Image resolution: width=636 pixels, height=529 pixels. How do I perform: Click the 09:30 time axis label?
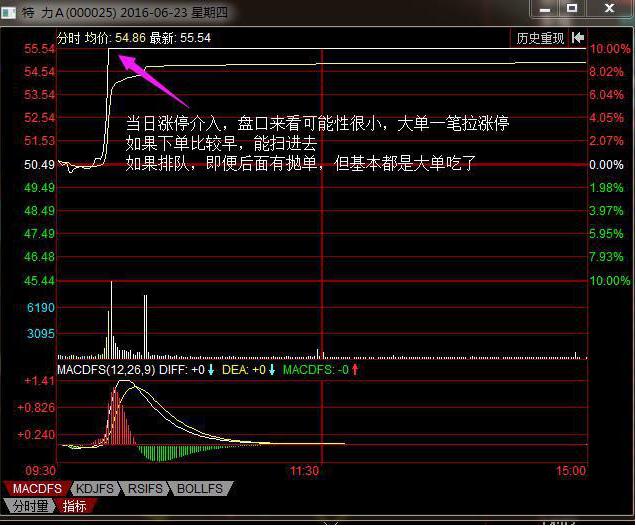(x=41, y=471)
